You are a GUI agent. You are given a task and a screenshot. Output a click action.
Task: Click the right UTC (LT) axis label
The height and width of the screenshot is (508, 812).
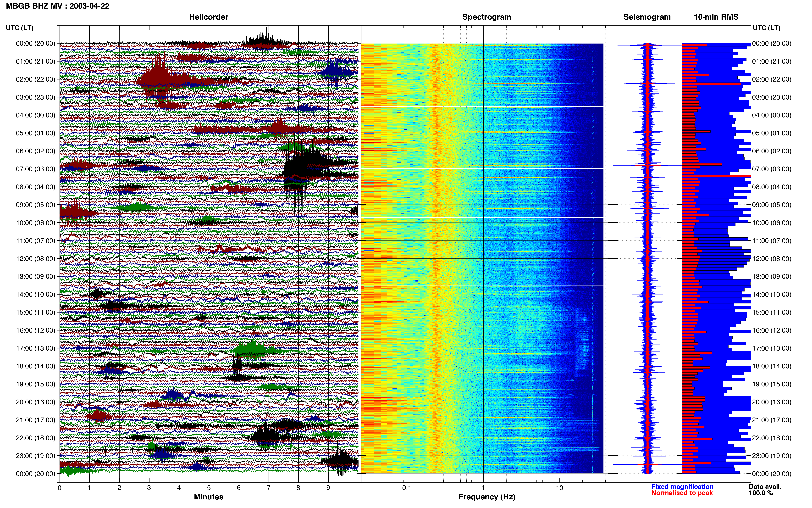tap(766, 28)
